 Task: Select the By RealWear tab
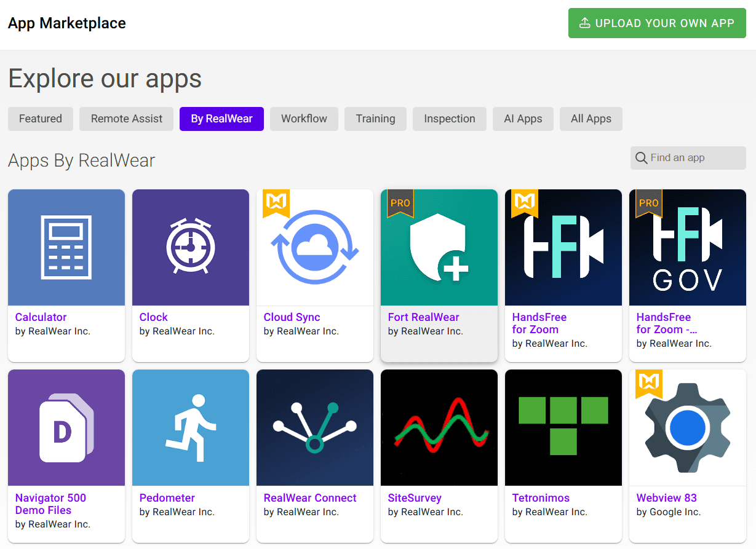coord(221,119)
